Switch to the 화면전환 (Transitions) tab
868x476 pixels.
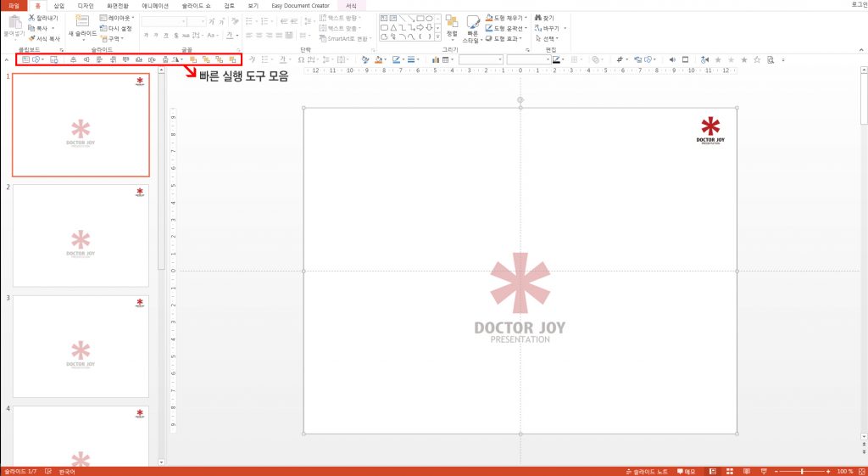coord(117,6)
